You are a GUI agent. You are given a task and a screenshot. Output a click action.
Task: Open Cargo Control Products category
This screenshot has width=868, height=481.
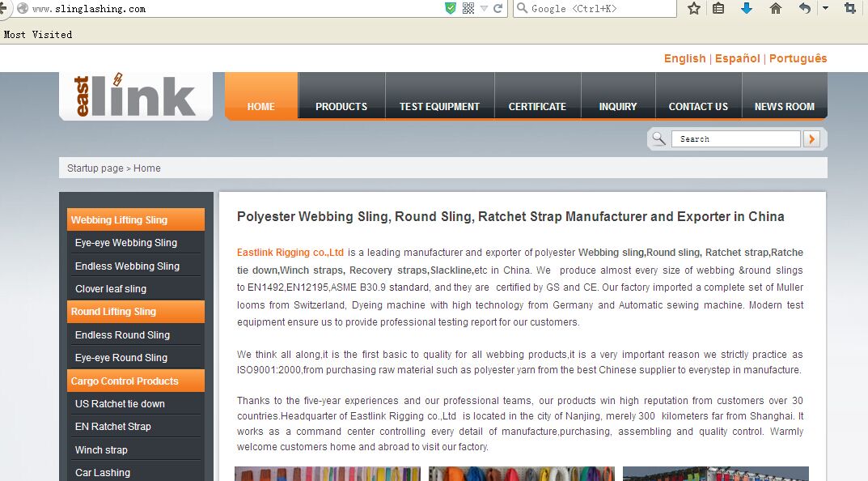point(136,381)
